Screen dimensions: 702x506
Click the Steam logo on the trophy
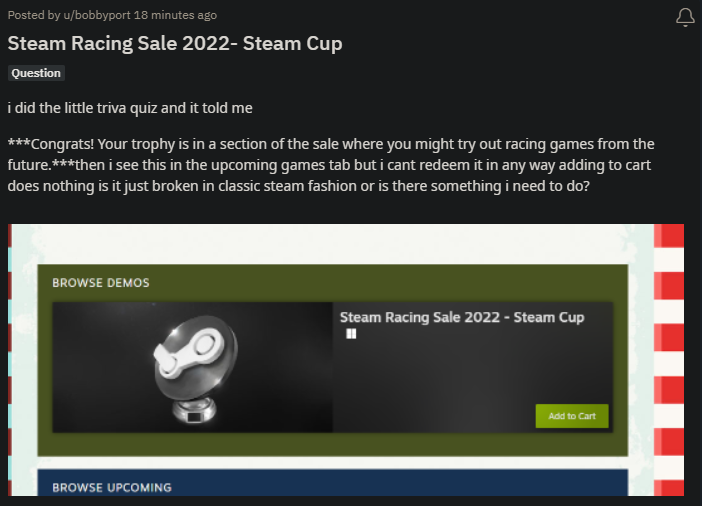click(189, 352)
